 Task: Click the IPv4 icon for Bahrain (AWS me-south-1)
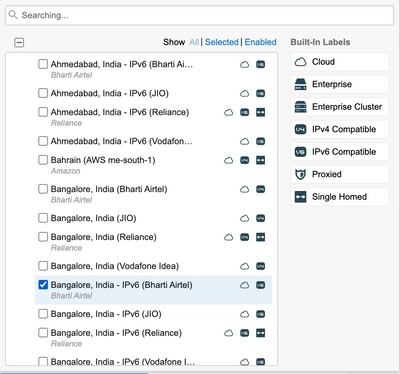point(245,160)
